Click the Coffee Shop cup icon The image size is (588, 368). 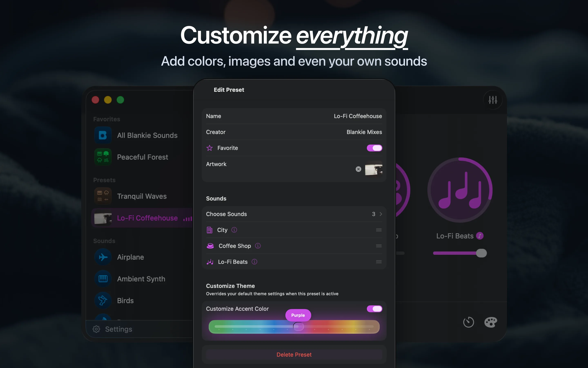pyautogui.click(x=210, y=246)
